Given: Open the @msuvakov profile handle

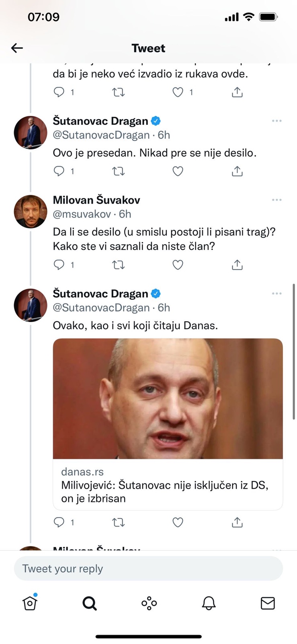Looking at the screenshot, I should coord(82,214).
